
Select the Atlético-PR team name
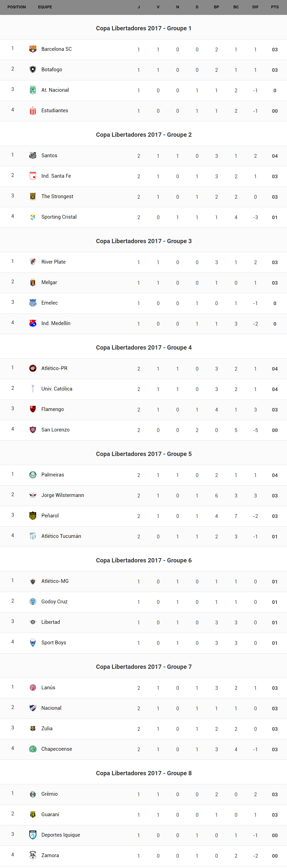point(54,368)
